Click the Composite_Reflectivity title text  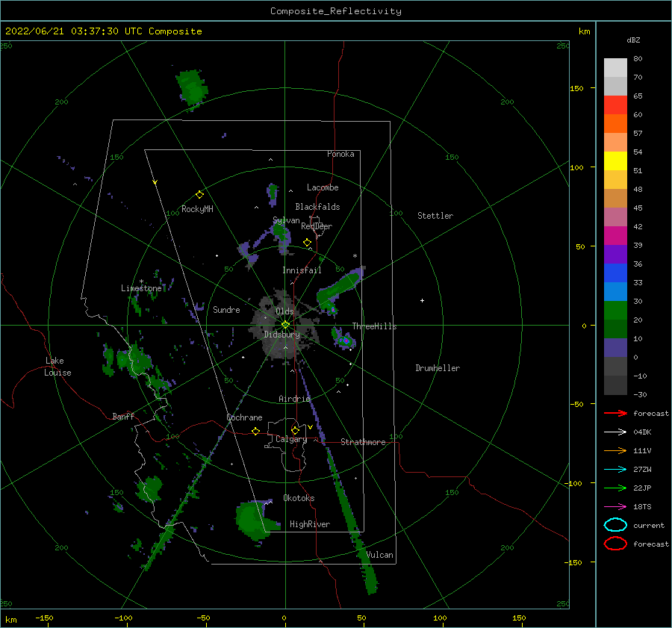[336, 11]
